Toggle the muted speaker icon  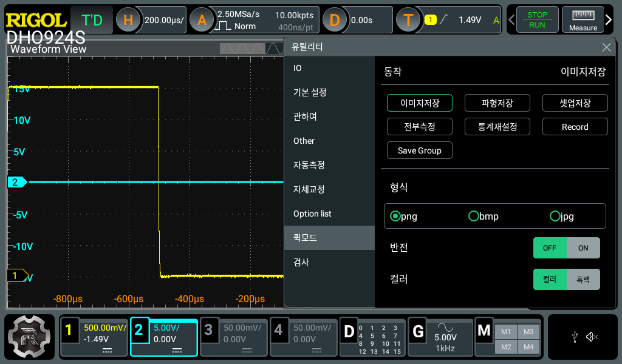(592, 337)
